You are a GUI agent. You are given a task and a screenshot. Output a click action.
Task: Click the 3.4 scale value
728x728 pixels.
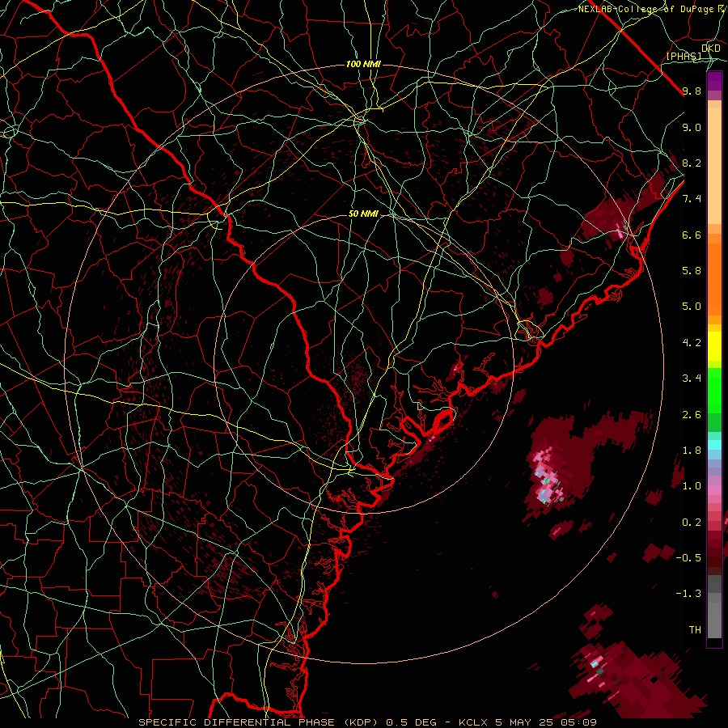(x=692, y=379)
